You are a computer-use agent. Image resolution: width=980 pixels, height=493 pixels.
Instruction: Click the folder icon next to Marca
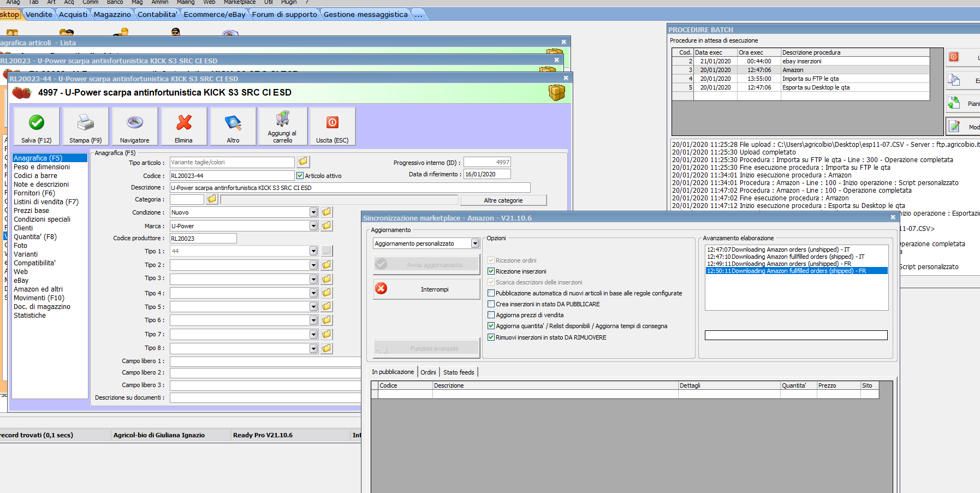pos(326,225)
